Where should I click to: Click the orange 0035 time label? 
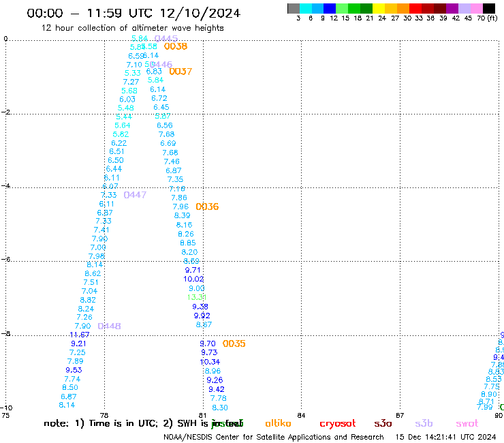click(x=234, y=343)
